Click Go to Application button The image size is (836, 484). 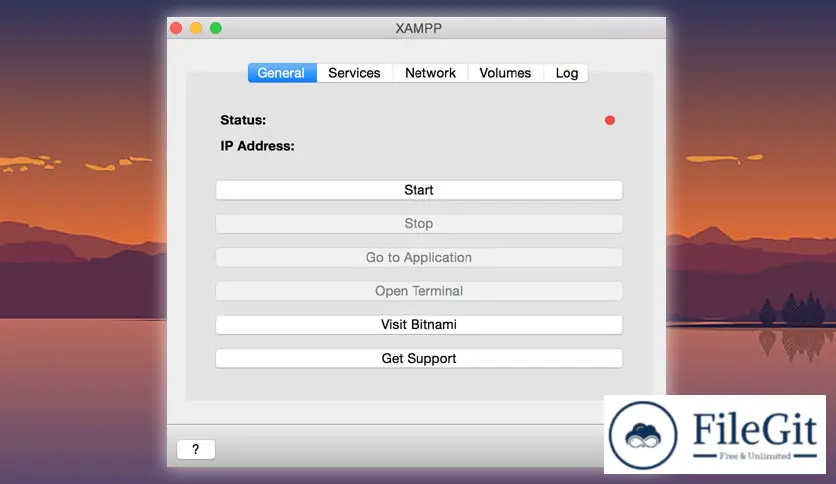tap(419, 257)
